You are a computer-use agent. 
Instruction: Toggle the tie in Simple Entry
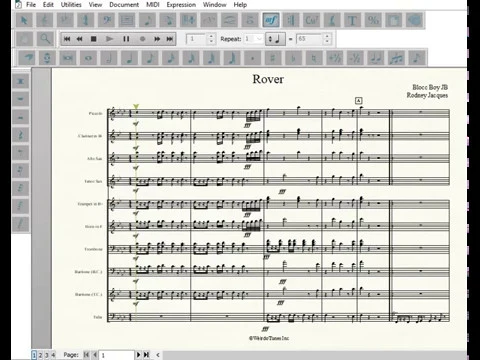(376, 58)
